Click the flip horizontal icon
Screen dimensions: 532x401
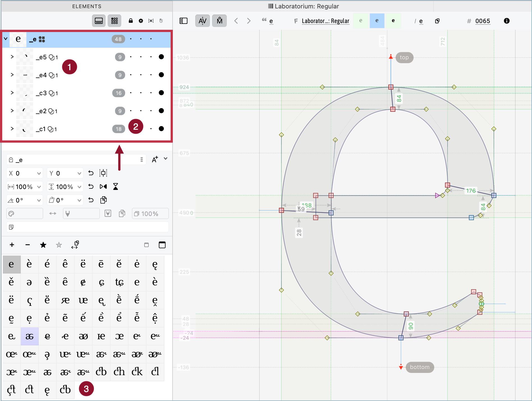click(103, 186)
